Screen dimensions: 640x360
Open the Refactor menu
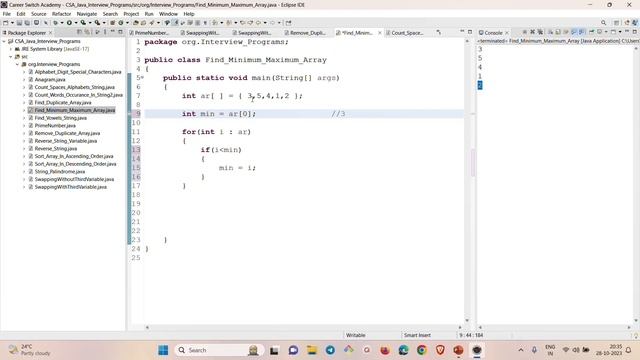61,14
